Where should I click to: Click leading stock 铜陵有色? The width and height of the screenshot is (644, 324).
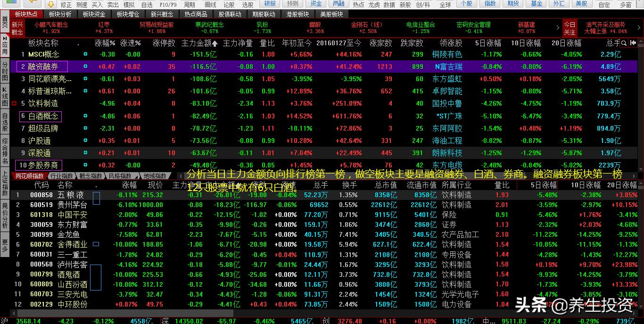pos(447,54)
